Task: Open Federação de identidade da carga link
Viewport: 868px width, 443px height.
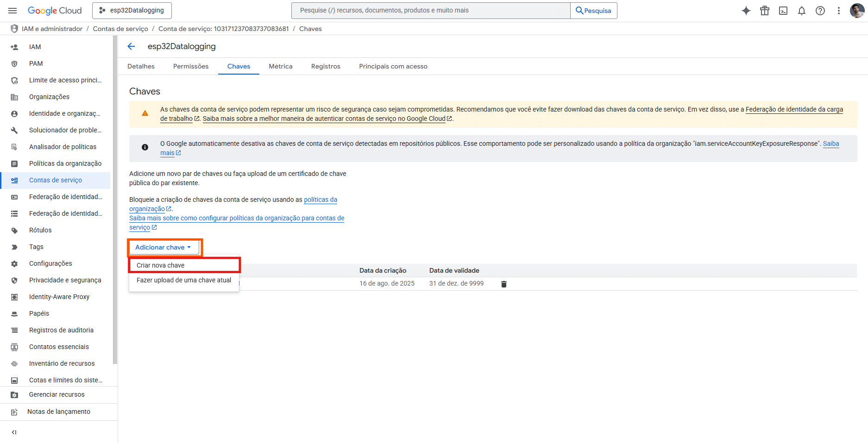Action: point(794,110)
